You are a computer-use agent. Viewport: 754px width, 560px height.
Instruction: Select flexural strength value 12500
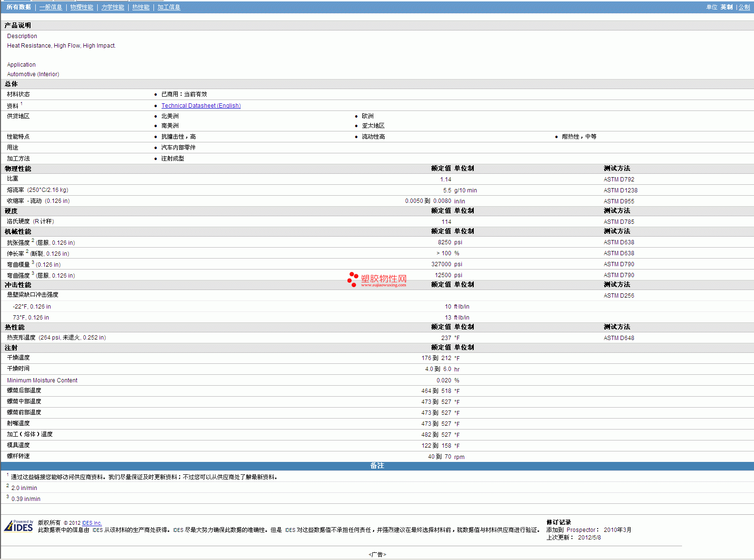tap(443, 275)
